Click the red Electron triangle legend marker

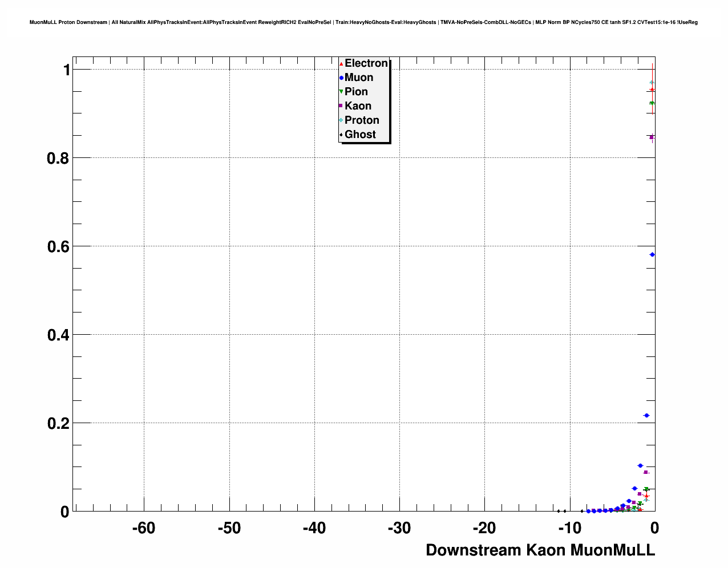pos(341,64)
